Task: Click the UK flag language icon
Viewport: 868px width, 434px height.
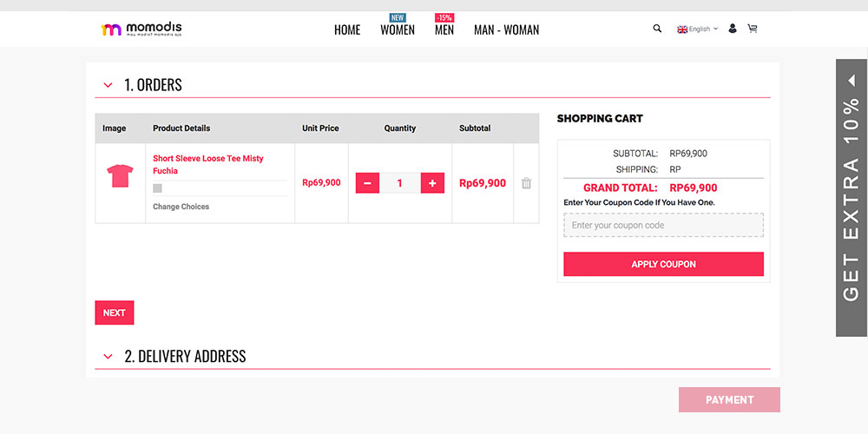Action: click(x=682, y=29)
